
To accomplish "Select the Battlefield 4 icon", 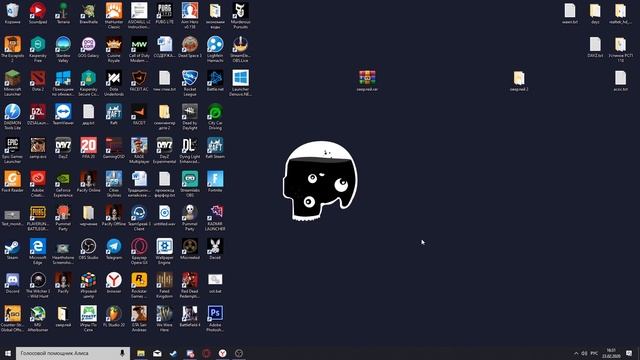I will pos(190,317).
